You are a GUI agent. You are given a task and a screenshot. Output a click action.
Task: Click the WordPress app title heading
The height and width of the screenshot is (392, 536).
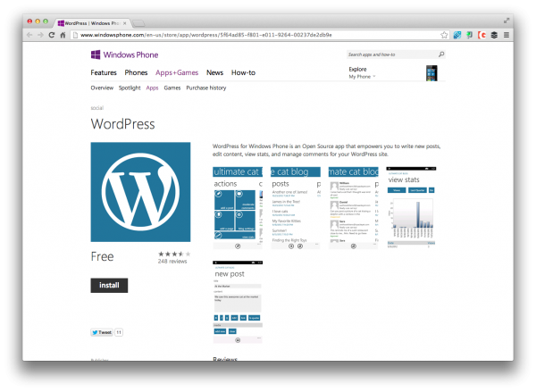[x=122, y=124]
